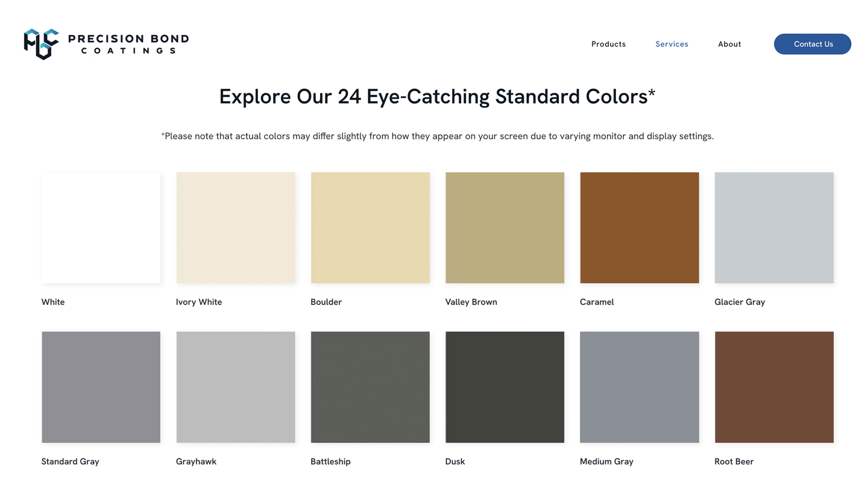Viewport: 868px width, 488px height.
Task: Open the Products menu item
Action: coord(608,44)
